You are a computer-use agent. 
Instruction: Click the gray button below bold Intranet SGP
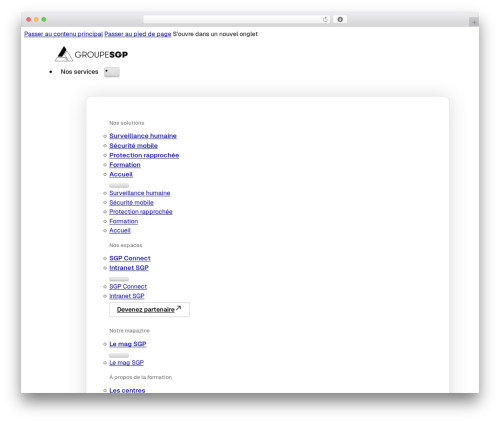(x=119, y=279)
